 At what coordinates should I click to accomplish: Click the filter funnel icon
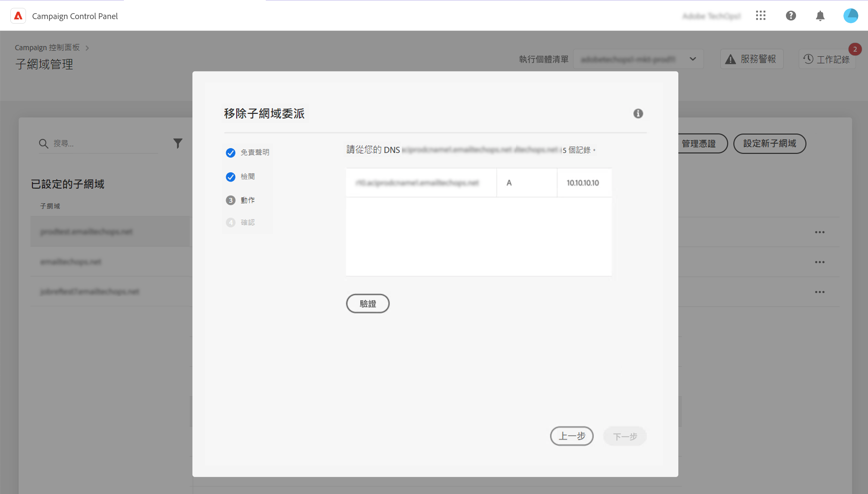pyautogui.click(x=178, y=143)
